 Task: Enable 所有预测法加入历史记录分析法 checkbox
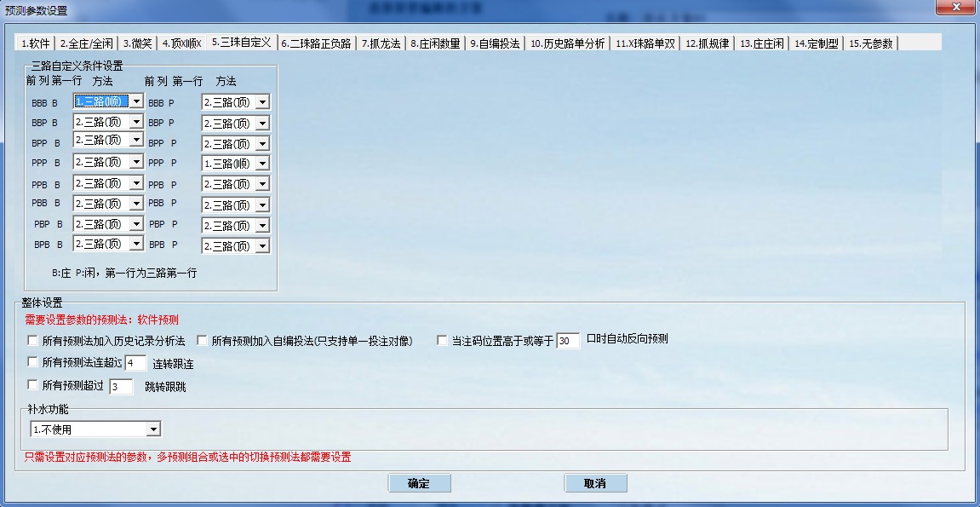click(31, 338)
